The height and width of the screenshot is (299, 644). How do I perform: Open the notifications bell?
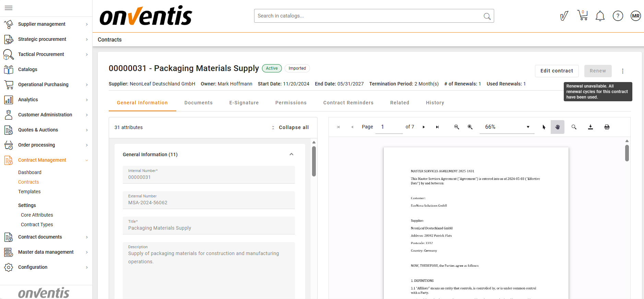(x=600, y=16)
